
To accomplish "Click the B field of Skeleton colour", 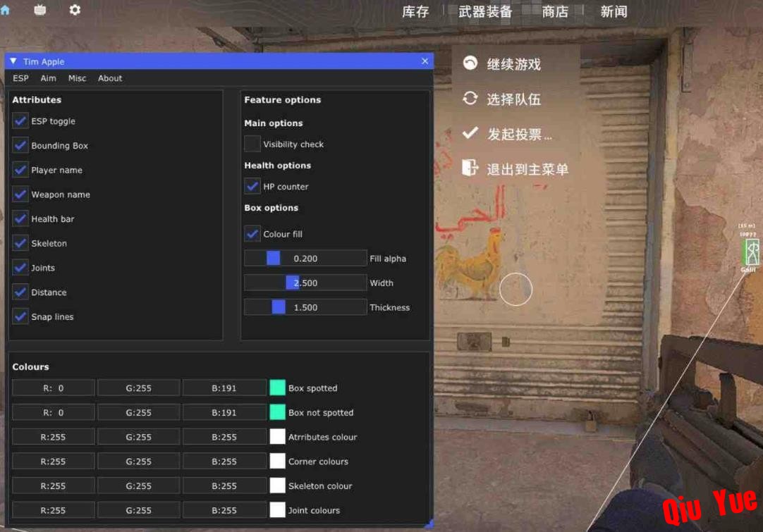I will (x=224, y=485).
